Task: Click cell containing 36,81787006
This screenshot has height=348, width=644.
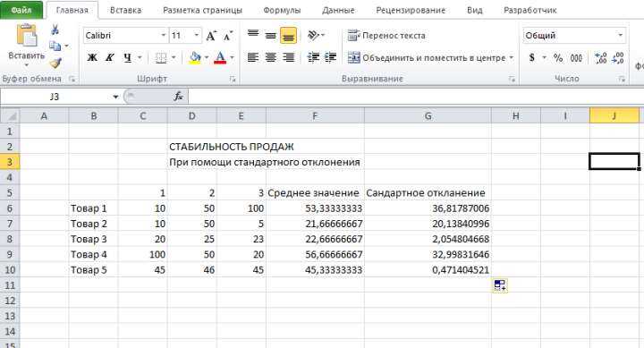Action: pyautogui.click(x=428, y=208)
